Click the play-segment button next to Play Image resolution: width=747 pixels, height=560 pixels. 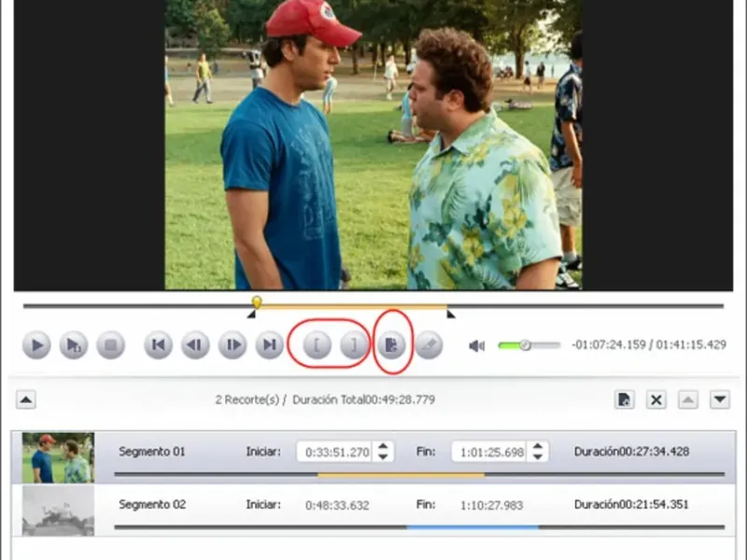click(x=74, y=344)
